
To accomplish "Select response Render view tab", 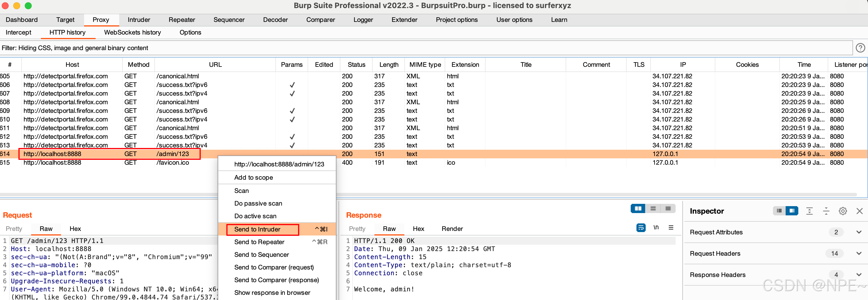I will point(452,229).
